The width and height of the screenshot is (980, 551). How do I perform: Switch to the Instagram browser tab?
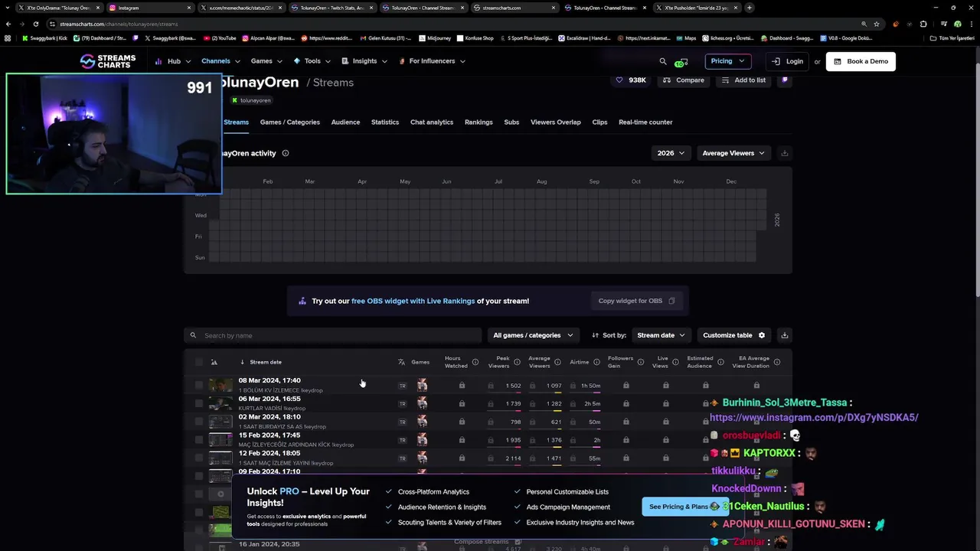pos(150,8)
